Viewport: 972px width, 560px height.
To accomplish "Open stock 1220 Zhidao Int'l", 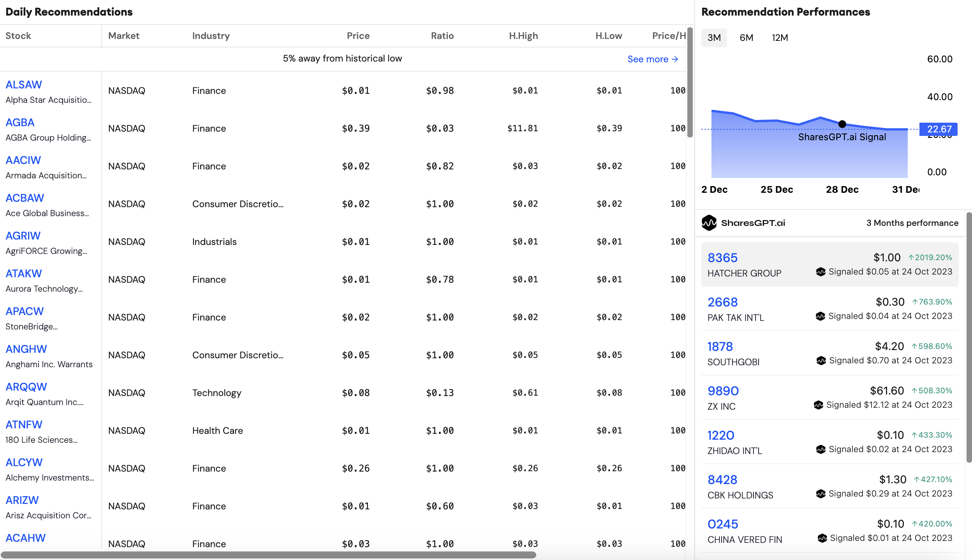I will tap(721, 435).
